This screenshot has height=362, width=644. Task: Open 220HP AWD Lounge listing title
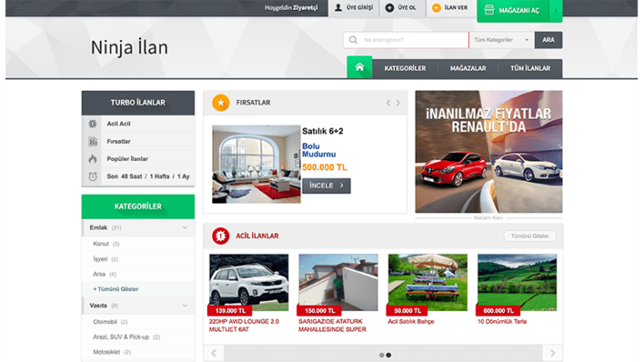pos(244,325)
